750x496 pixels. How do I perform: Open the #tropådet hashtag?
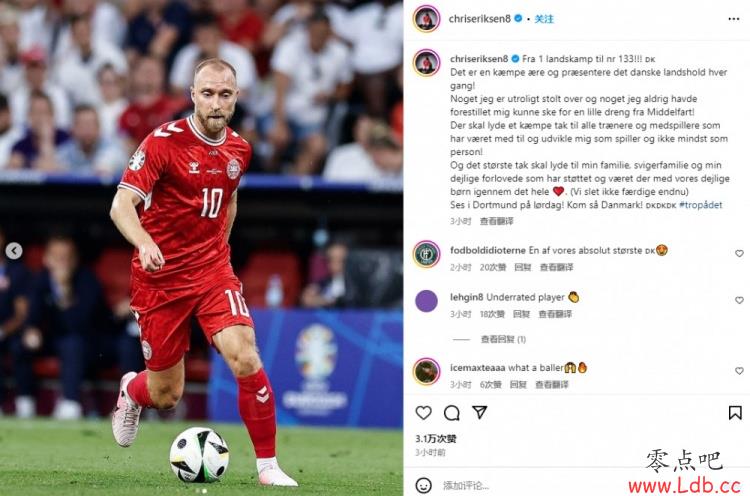point(700,205)
